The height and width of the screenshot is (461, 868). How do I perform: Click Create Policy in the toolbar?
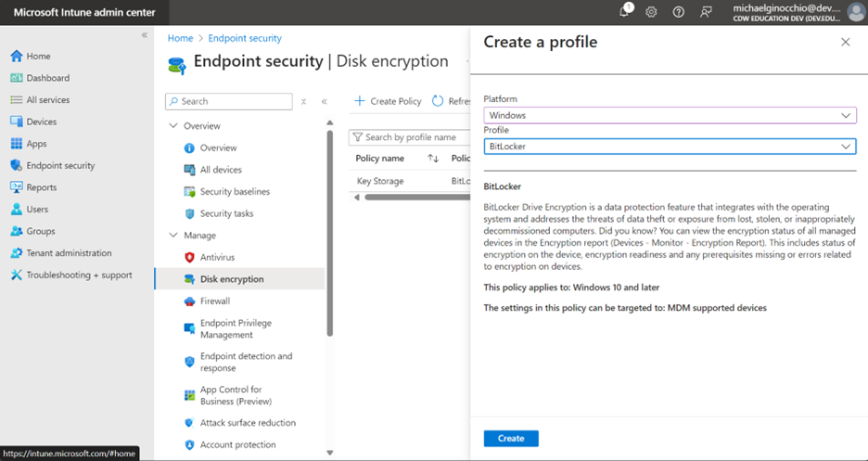pos(388,101)
